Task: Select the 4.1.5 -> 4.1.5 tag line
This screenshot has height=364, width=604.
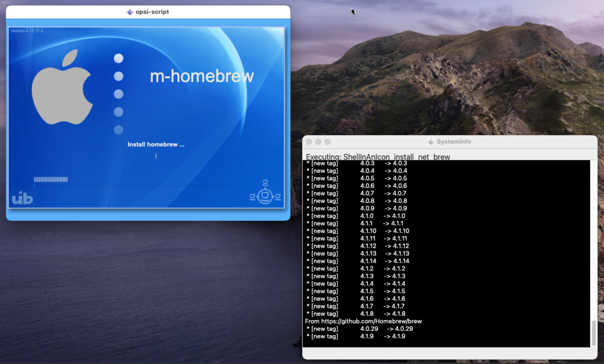Action: (x=356, y=291)
